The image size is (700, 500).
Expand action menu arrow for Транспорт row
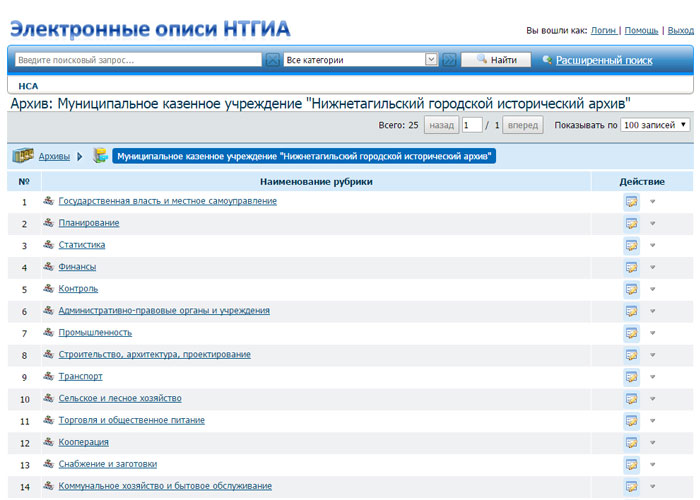pyautogui.click(x=652, y=377)
